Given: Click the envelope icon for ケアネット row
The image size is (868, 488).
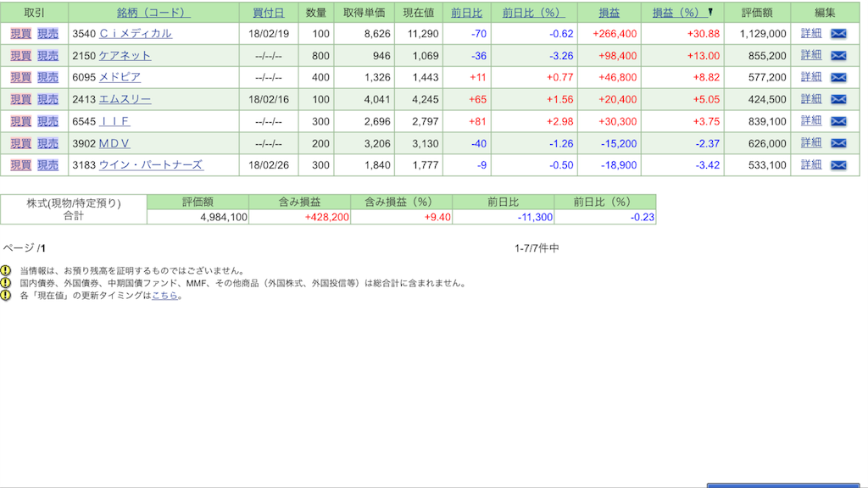Looking at the screenshot, I should 838,55.
